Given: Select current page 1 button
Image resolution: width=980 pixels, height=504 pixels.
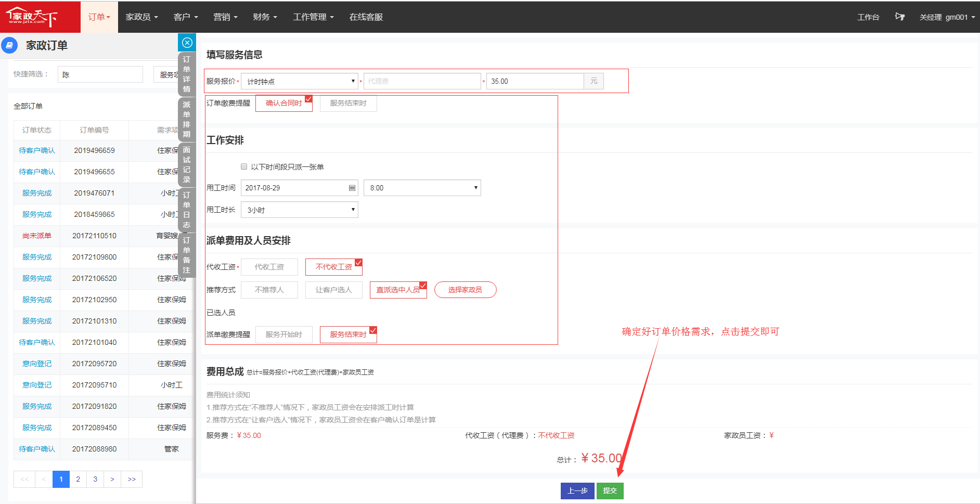Looking at the screenshot, I should [61, 479].
